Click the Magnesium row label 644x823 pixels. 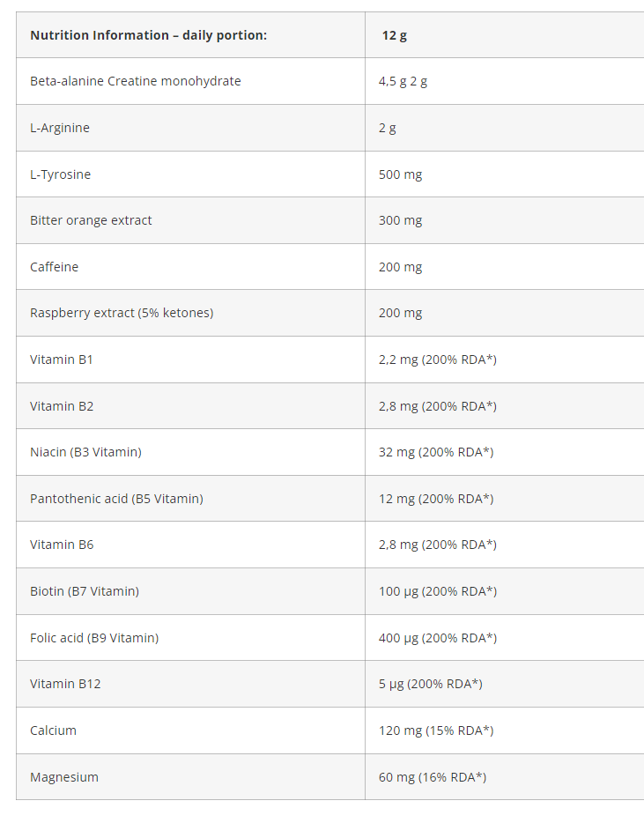click(x=64, y=777)
